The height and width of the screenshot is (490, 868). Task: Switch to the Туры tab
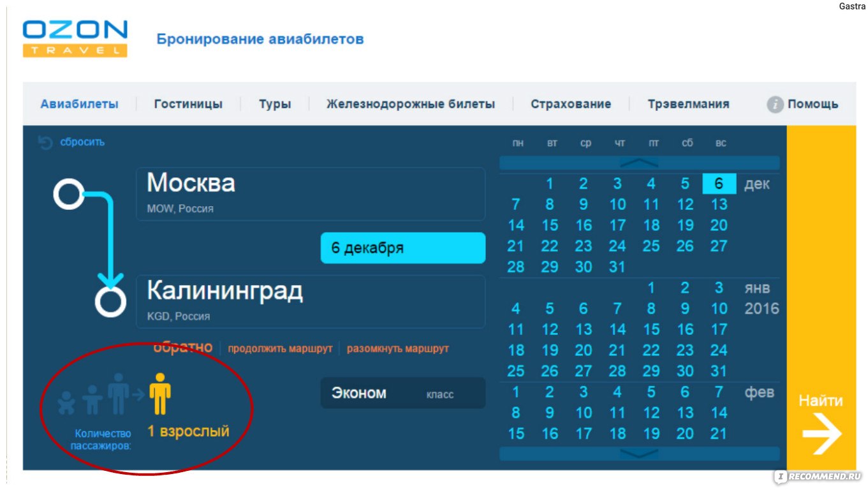pos(275,104)
